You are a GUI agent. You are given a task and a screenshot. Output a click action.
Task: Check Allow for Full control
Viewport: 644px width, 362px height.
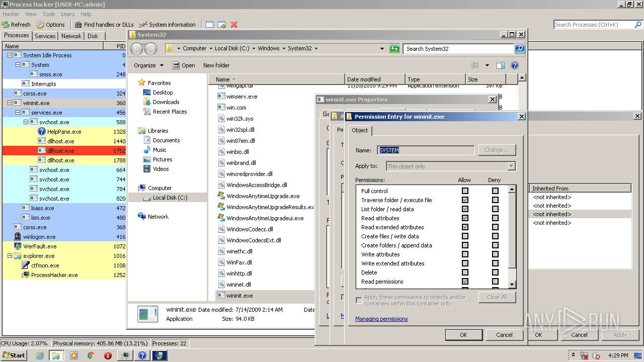[465, 191]
